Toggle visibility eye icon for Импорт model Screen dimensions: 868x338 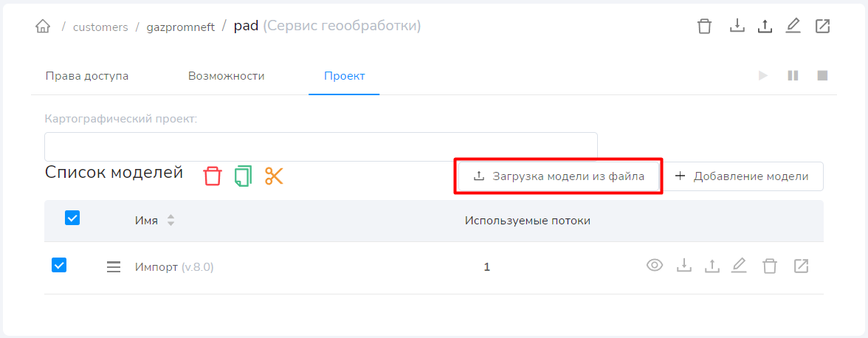click(x=655, y=266)
